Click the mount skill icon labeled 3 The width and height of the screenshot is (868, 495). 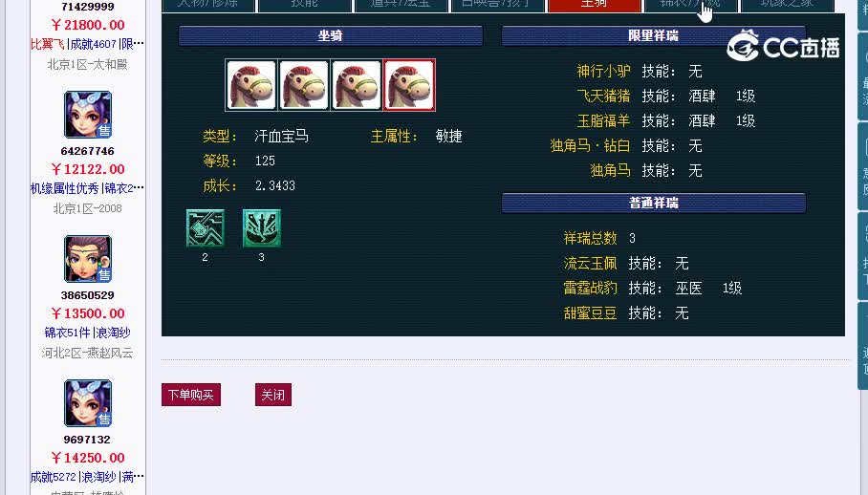click(262, 227)
